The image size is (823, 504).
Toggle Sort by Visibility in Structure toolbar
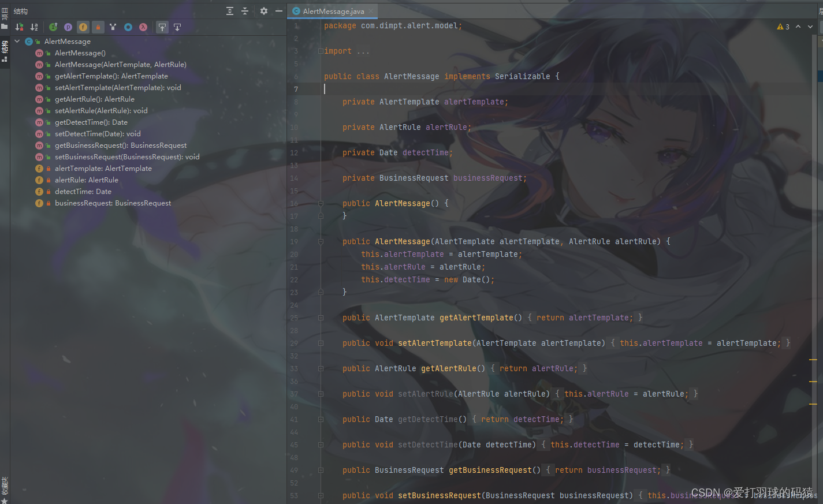(19, 27)
